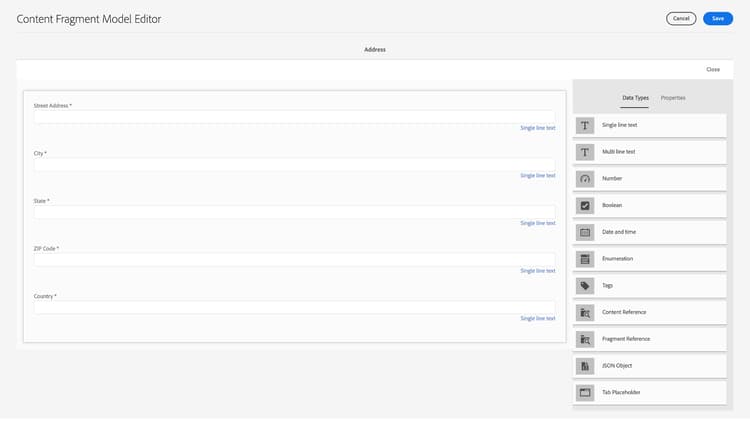This screenshot has height=421, width=750.
Task: Click the Tab Placeholder label
Action: pyautogui.click(x=621, y=393)
